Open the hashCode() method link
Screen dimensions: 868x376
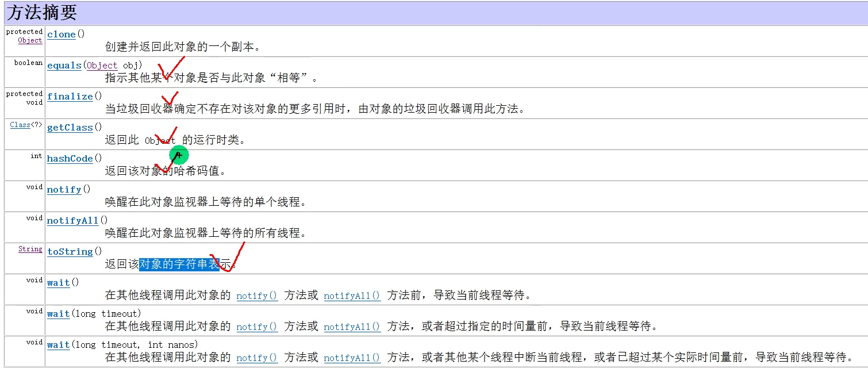tap(70, 159)
